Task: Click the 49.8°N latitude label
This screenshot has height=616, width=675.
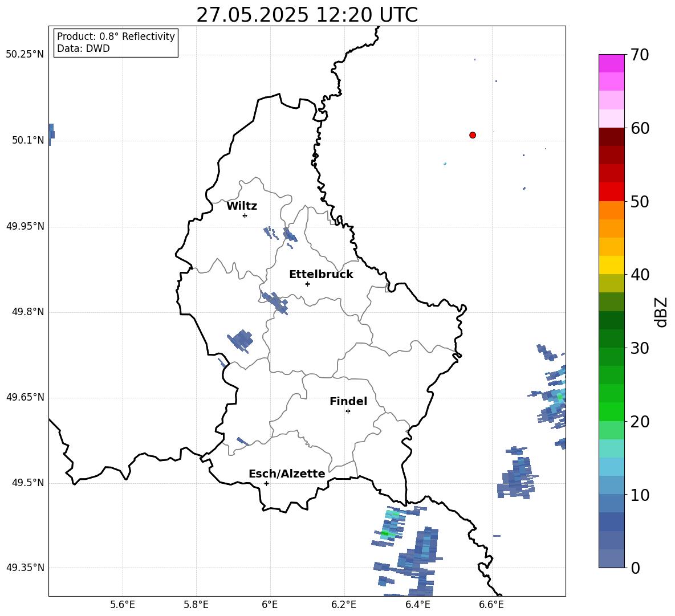Action: (x=28, y=312)
